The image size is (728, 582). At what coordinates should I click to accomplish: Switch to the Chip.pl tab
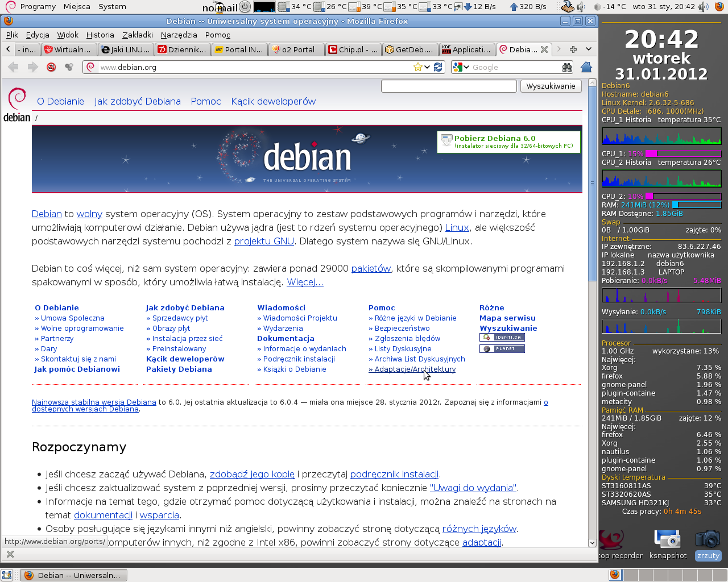pyautogui.click(x=354, y=49)
